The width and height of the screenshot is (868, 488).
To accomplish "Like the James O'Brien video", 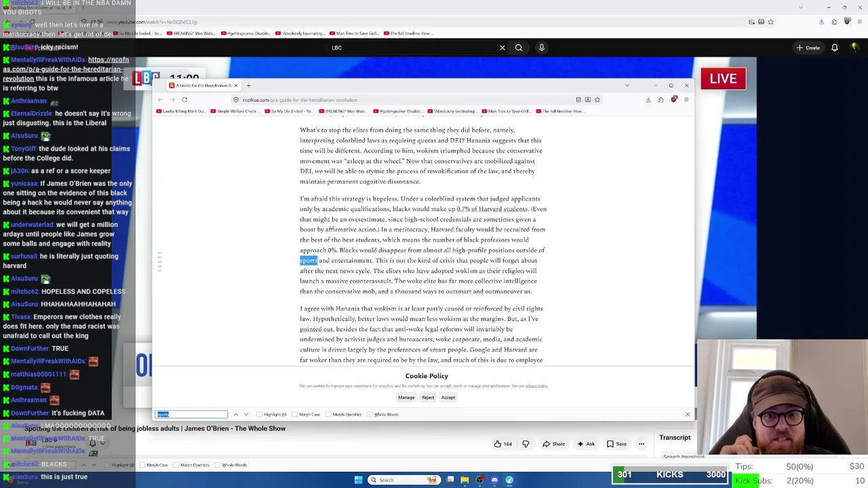I will coord(502,444).
